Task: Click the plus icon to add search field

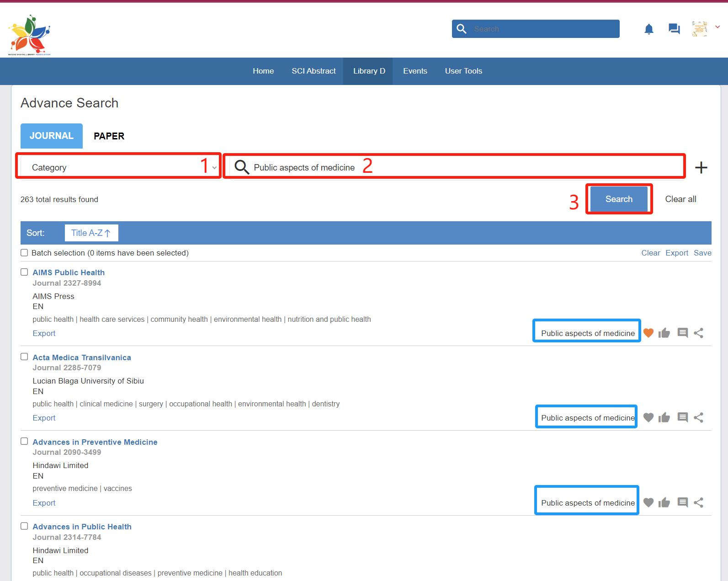Action: pyautogui.click(x=701, y=168)
